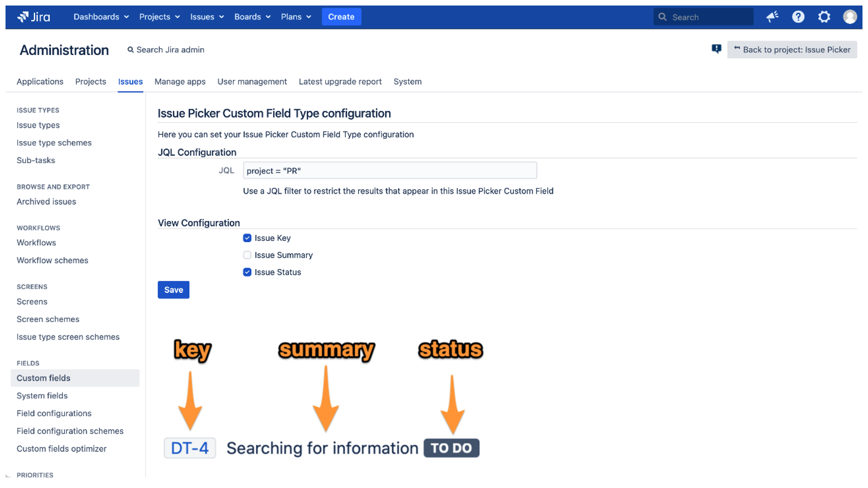Expand the Dashboards dropdown menu
The width and height of the screenshot is (868, 488).
point(101,17)
